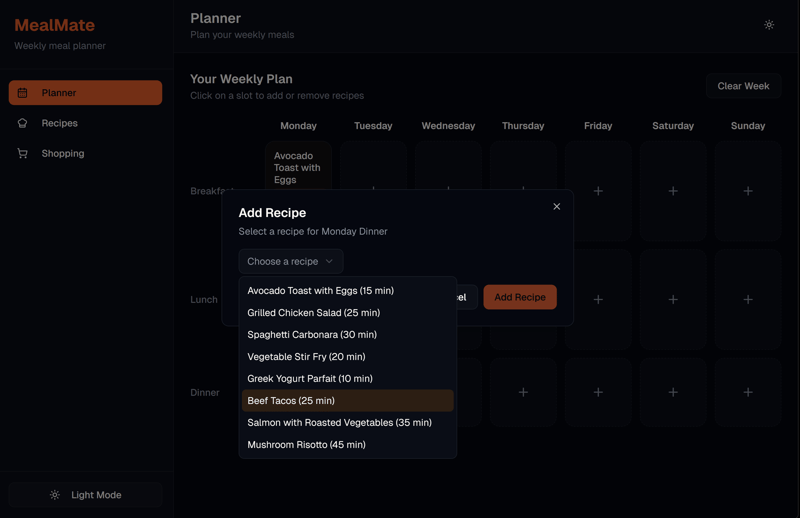Click the Shopping cart icon in sidebar
Viewport: 800px width, 518px height.
point(23,153)
